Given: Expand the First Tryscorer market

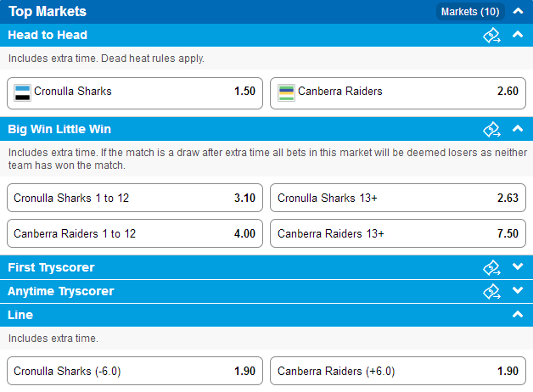Looking at the screenshot, I should (518, 266).
